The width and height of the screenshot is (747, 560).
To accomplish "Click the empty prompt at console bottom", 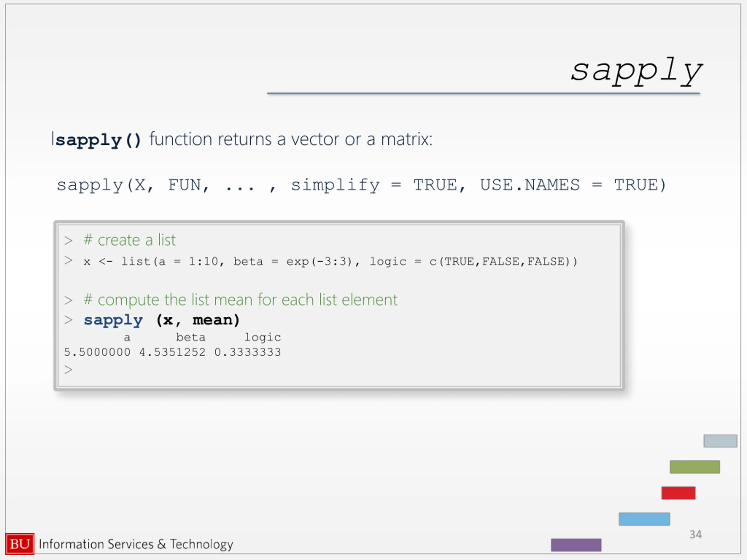I will pyautogui.click(x=69, y=370).
